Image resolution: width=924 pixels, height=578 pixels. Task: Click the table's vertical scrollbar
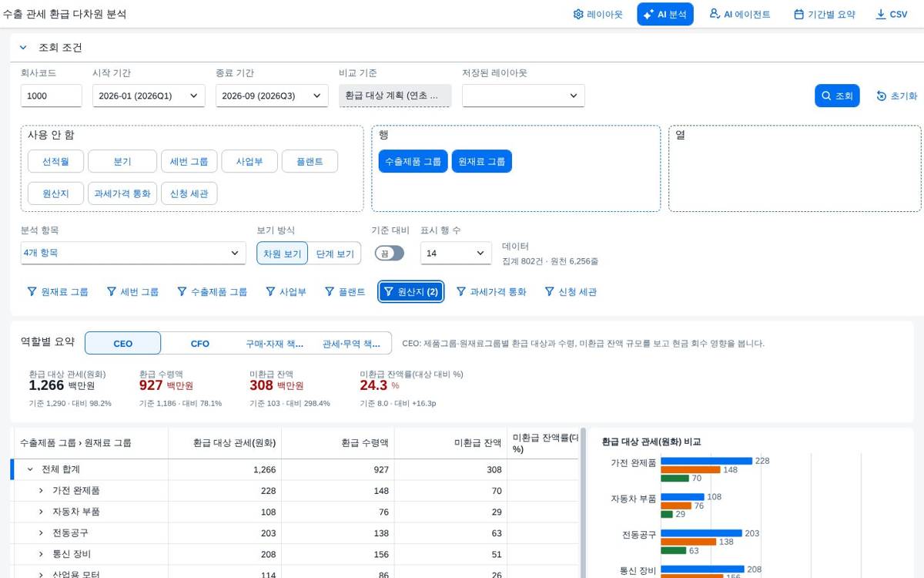point(583,502)
